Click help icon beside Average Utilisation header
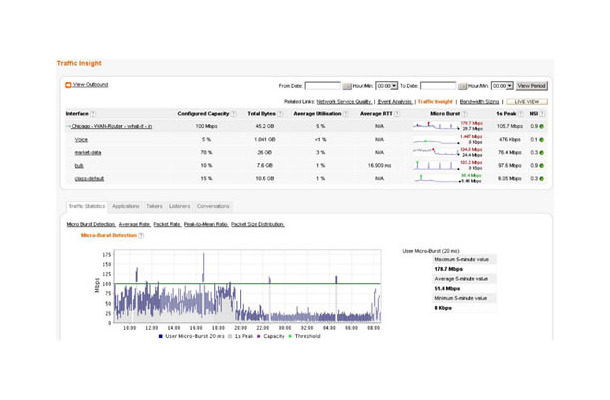This screenshot has width=610, height=400. point(345,114)
